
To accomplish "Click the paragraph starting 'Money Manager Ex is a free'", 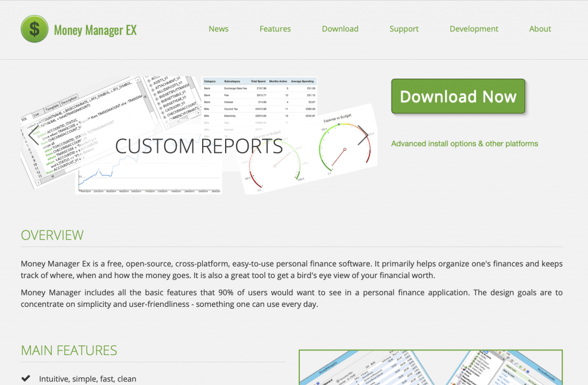I will click(292, 269).
